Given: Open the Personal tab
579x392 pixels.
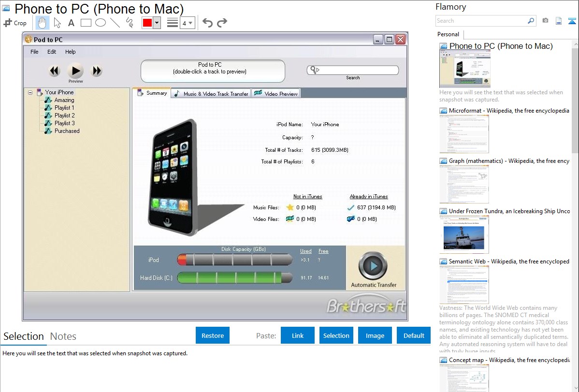Looking at the screenshot, I should click(x=449, y=34).
